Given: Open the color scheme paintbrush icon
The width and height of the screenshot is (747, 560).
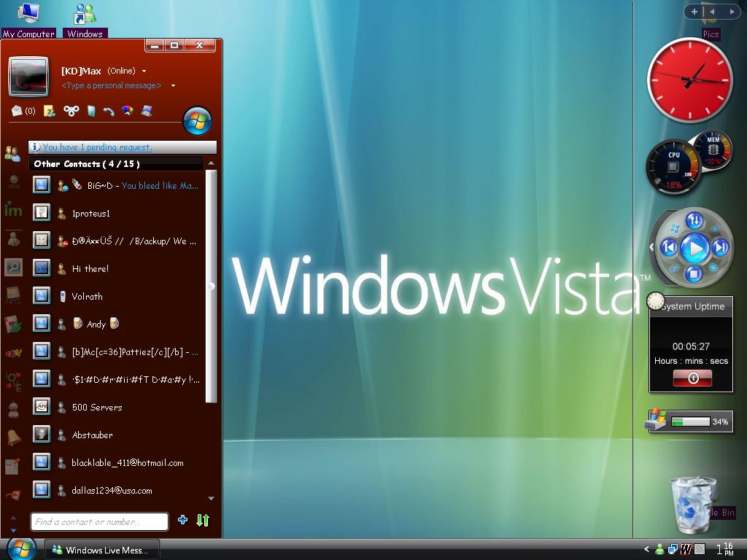Looking at the screenshot, I should pos(127,111).
